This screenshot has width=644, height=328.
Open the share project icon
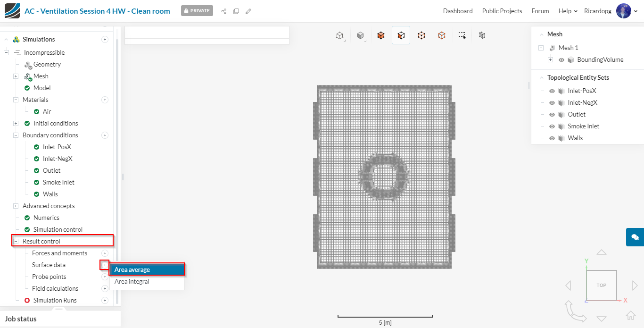(x=223, y=11)
